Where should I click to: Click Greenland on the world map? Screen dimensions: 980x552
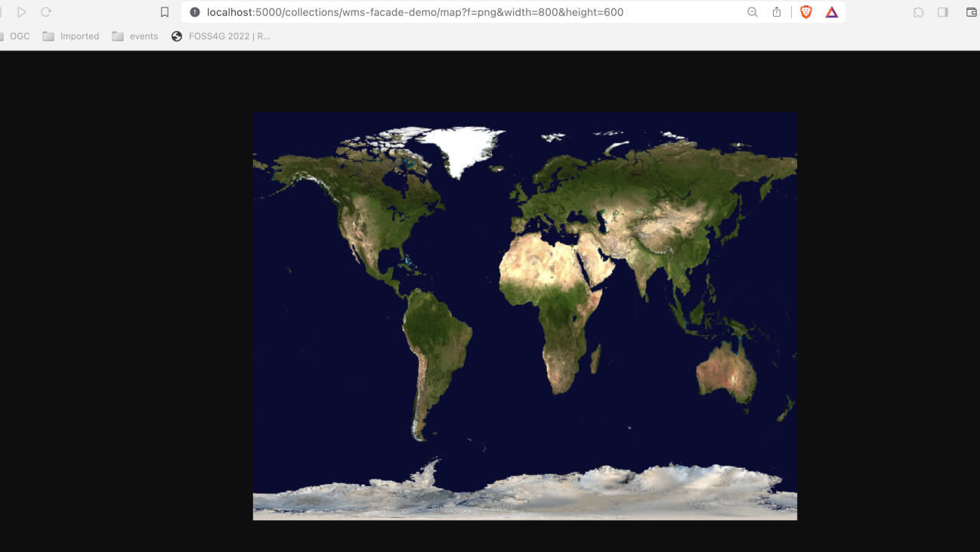[x=461, y=147]
